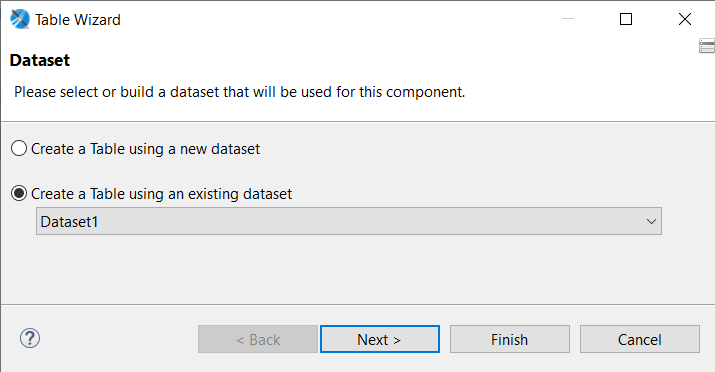Cancel the Table Wizard
Screen dimensions: 715x372
pos(640,339)
